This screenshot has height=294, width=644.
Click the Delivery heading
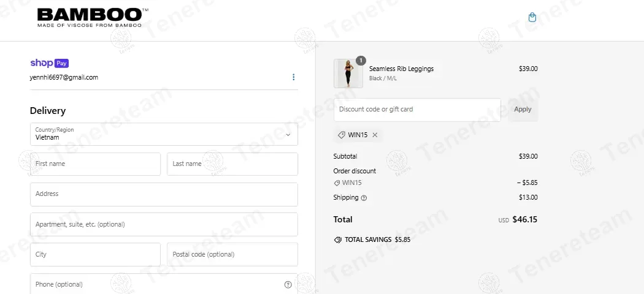[x=48, y=111]
